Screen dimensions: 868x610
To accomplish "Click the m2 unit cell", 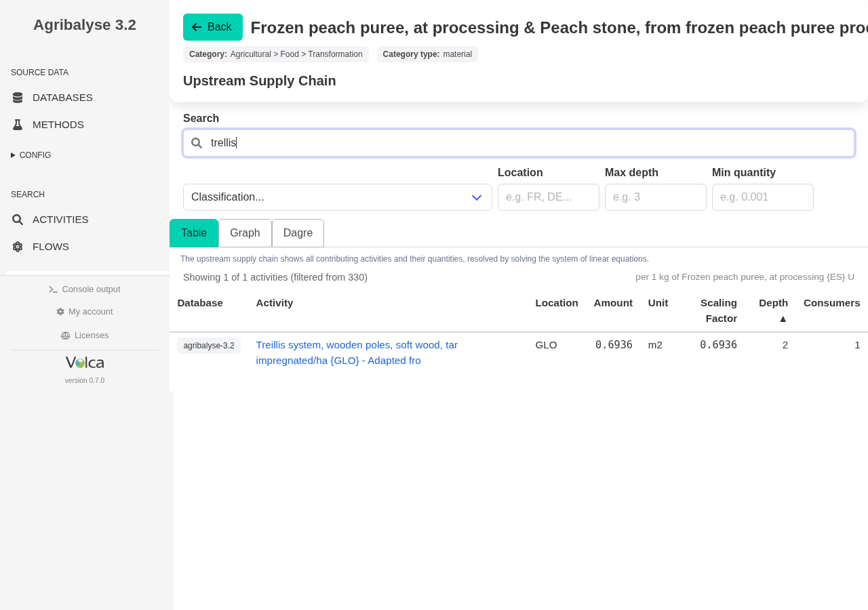I will 655,345.
